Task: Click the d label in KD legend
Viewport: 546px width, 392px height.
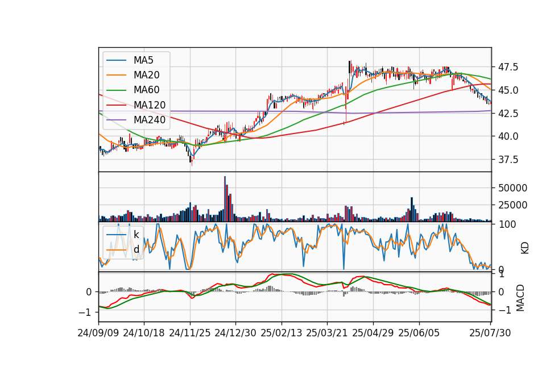Action: (136, 249)
